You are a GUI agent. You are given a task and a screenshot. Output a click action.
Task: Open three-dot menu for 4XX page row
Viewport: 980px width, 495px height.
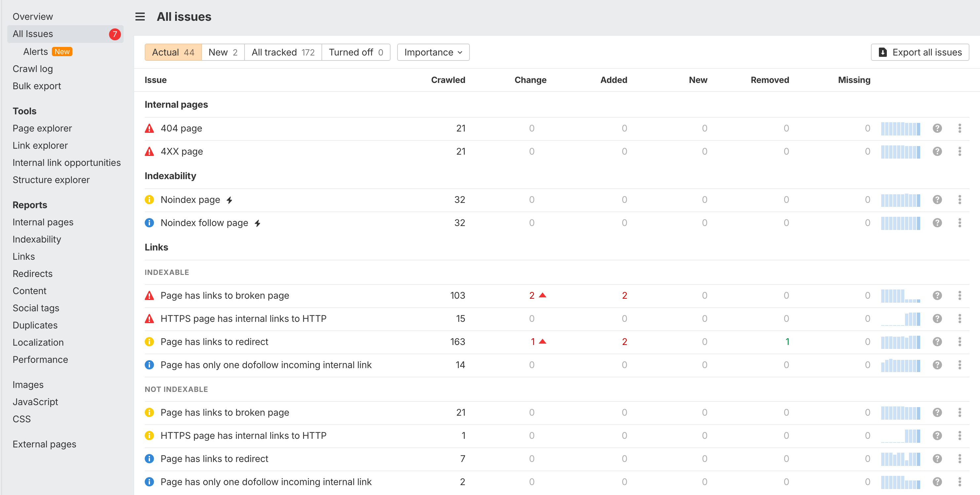click(x=960, y=151)
